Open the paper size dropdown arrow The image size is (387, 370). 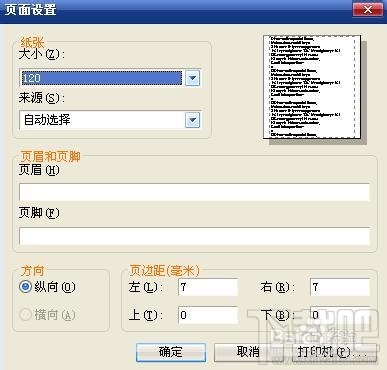193,78
